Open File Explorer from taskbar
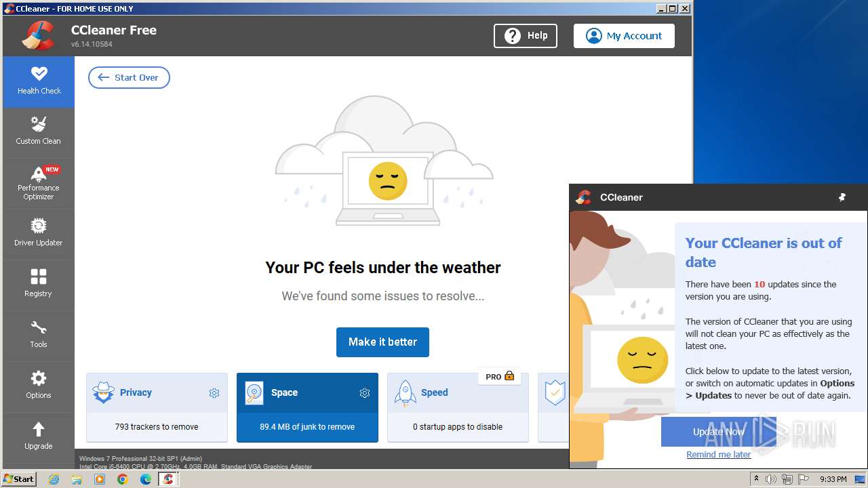Viewport: 868px width, 488px height. (77, 479)
